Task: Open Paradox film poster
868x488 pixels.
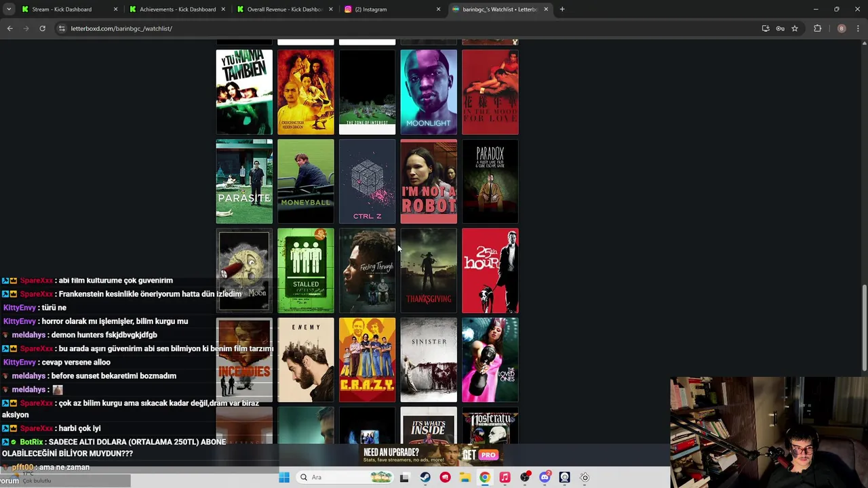Action: (x=490, y=182)
